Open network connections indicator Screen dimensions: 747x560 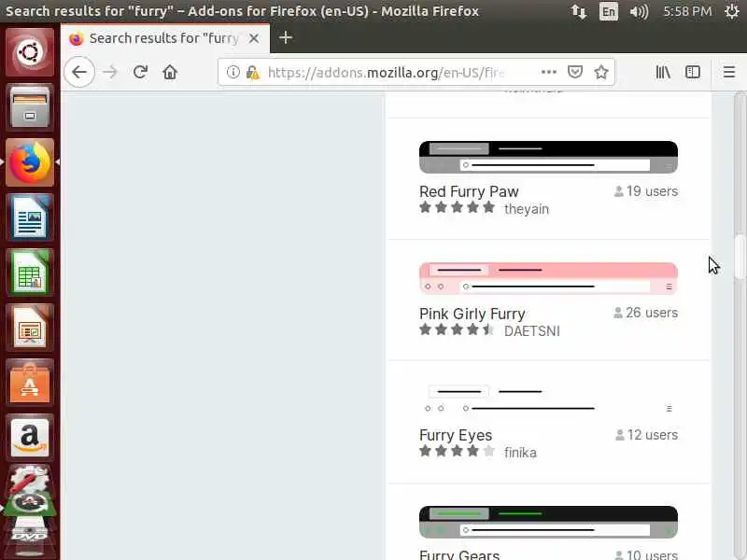click(578, 11)
